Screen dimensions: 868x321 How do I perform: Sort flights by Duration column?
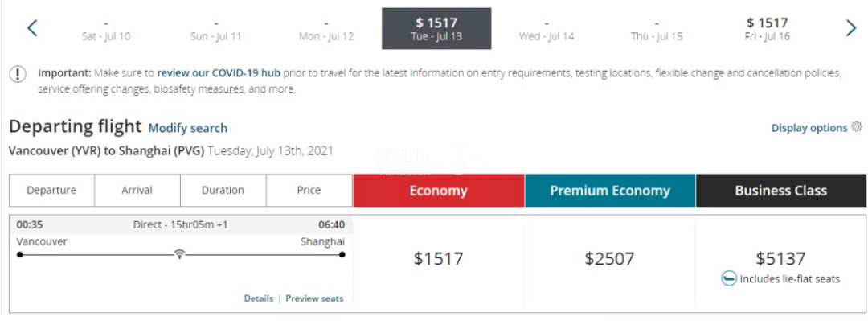pyautogui.click(x=223, y=191)
